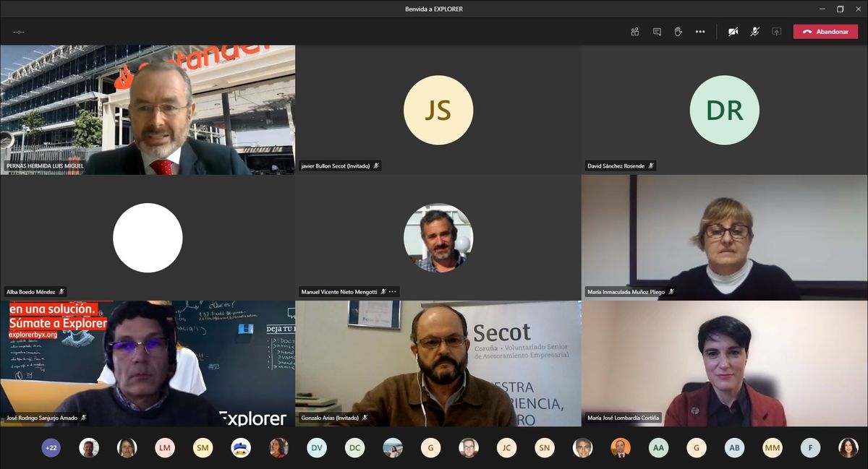Open the meeting chat panel
This screenshot has height=469, width=868.
point(657,32)
